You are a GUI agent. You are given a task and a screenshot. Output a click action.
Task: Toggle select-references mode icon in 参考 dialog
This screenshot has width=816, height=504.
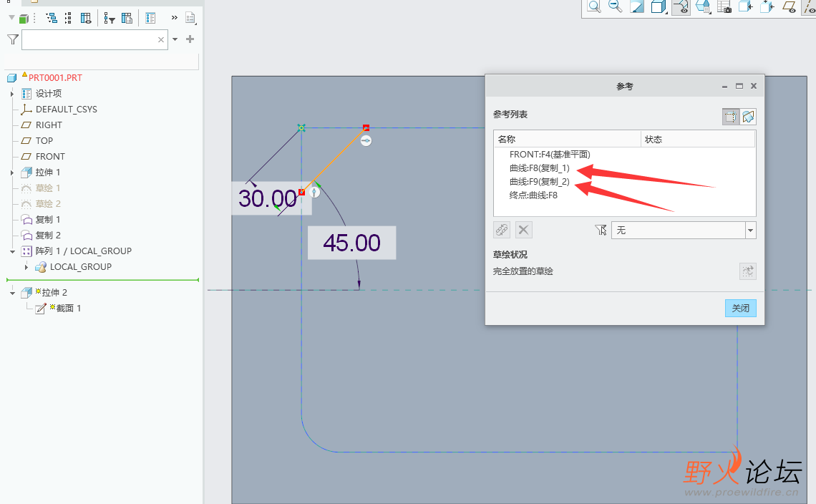(731, 117)
